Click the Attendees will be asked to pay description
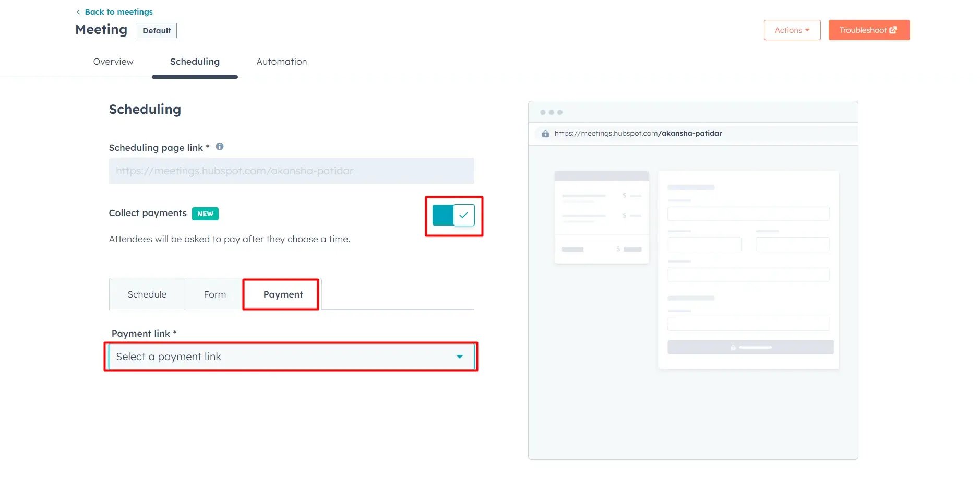The width and height of the screenshot is (980, 498). (x=230, y=239)
